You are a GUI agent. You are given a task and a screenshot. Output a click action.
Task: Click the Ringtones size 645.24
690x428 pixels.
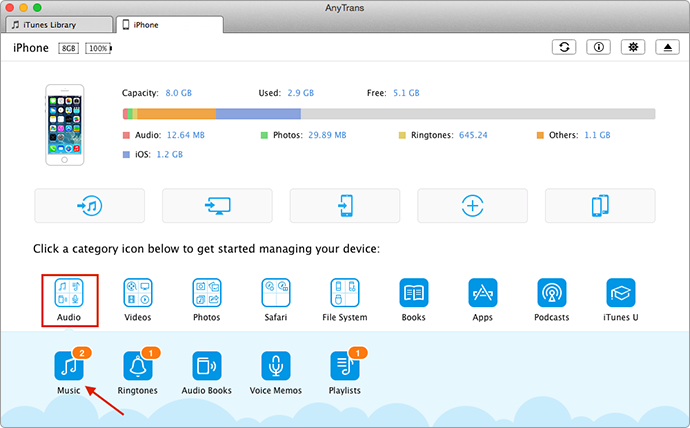point(473,135)
